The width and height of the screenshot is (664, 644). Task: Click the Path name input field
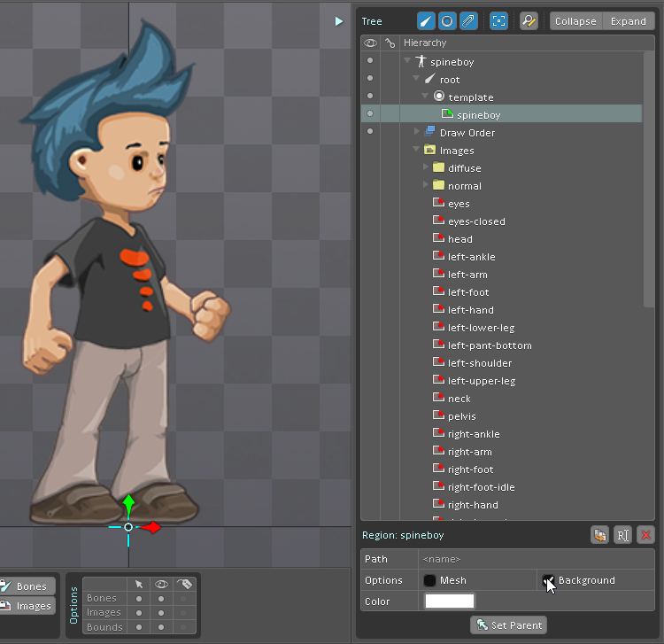pos(537,559)
